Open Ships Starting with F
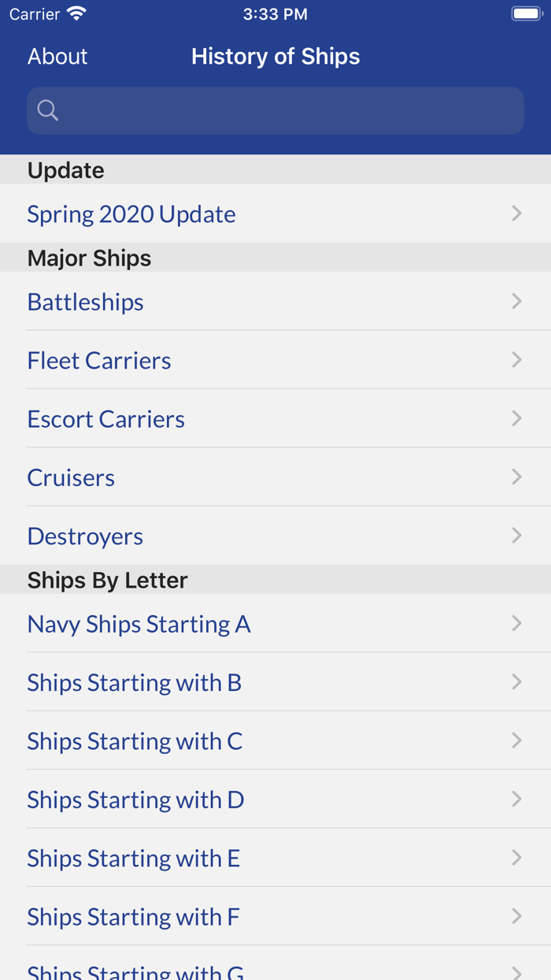 click(x=133, y=916)
